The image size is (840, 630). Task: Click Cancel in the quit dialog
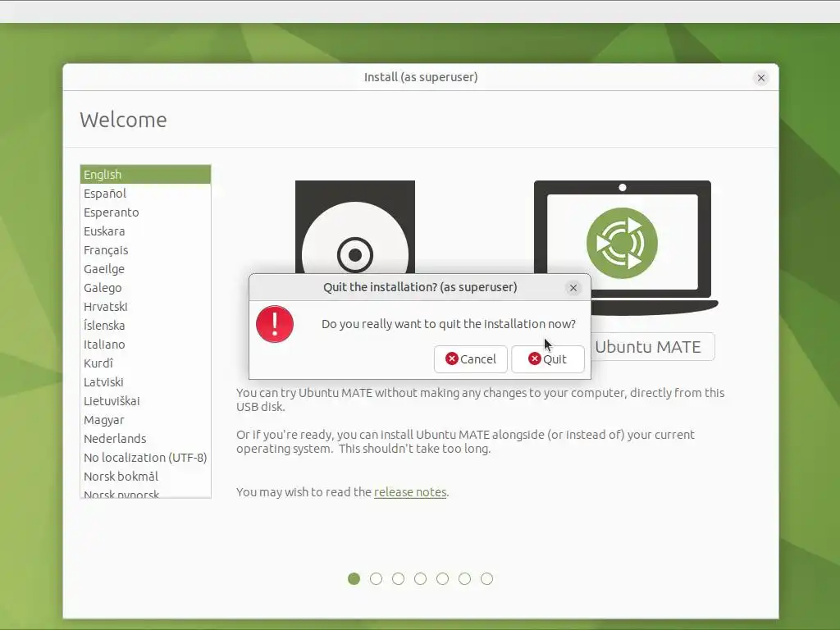[x=470, y=359]
